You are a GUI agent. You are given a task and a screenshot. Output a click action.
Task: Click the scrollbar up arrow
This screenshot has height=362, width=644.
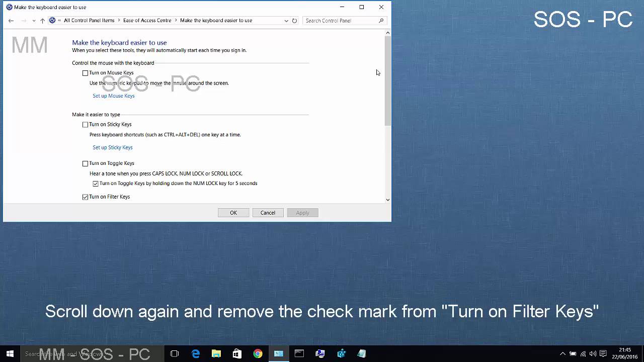[387, 33]
